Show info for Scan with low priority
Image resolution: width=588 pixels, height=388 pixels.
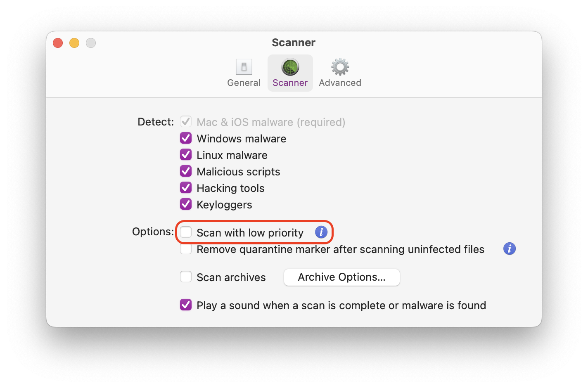tap(321, 232)
